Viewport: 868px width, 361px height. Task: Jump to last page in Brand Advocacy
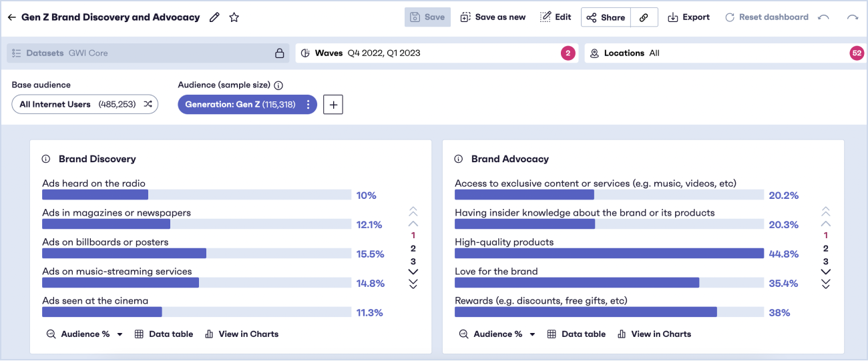(826, 284)
